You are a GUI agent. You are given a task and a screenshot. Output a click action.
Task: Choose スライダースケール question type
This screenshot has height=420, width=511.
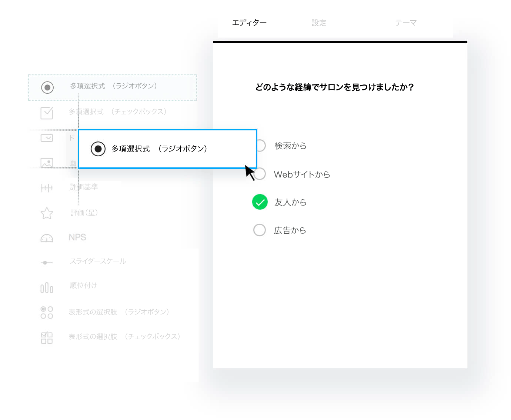pos(98,261)
